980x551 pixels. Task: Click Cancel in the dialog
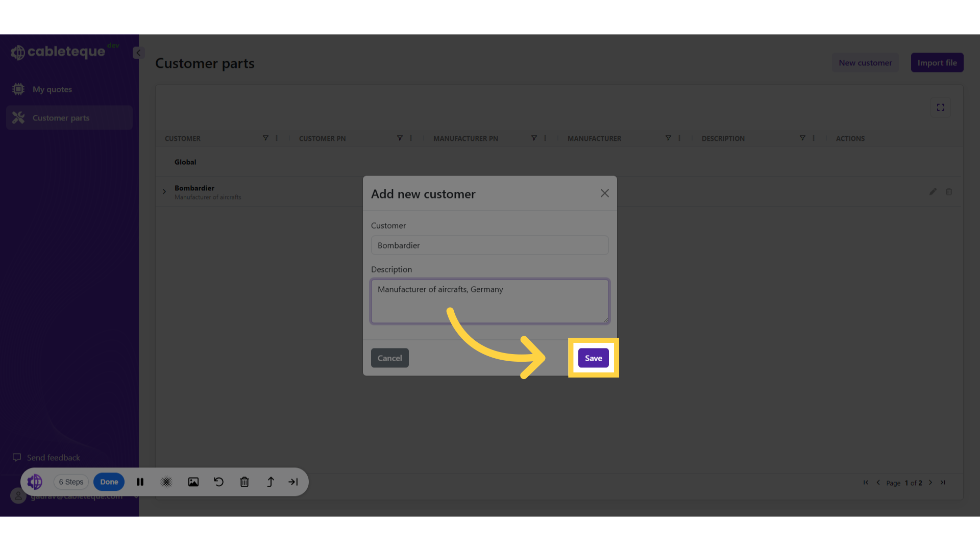click(x=389, y=358)
